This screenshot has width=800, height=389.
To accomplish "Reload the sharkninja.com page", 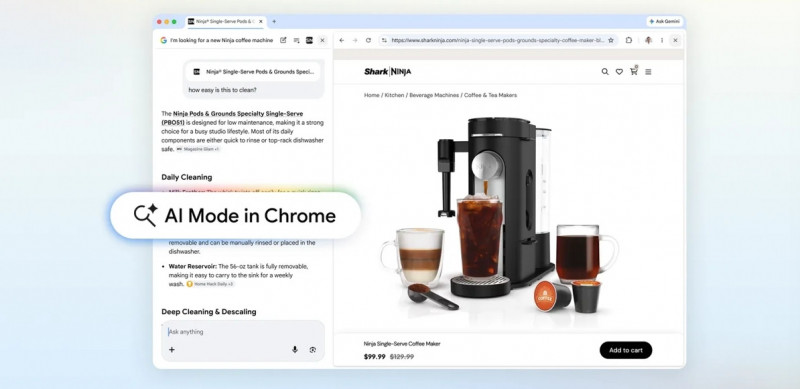I will point(368,40).
